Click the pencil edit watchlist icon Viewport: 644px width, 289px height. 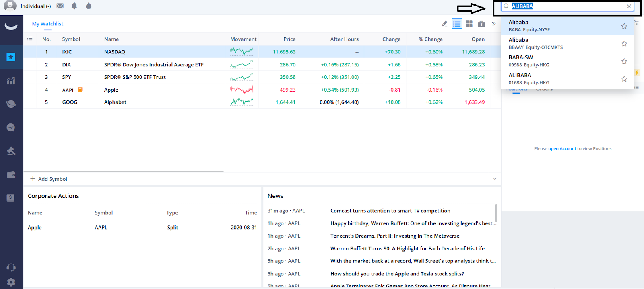point(445,24)
